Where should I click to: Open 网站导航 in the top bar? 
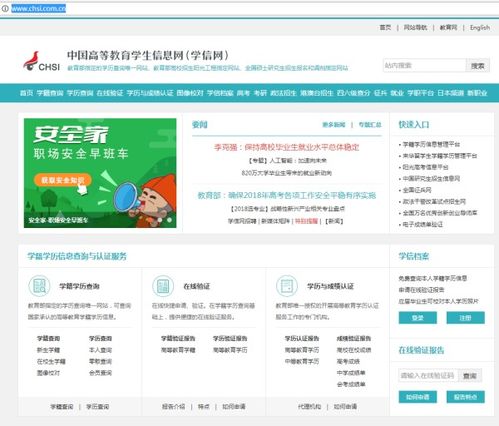pyautogui.click(x=415, y=27)
